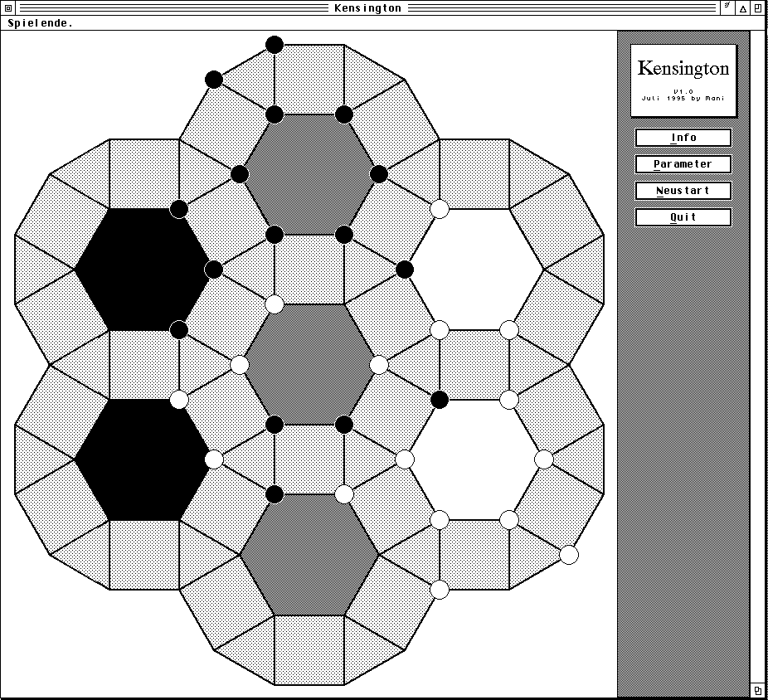Select the white piece farthest right on board
Image resolution: width=768 pixels, height=700 pixels.
point(569,555)
